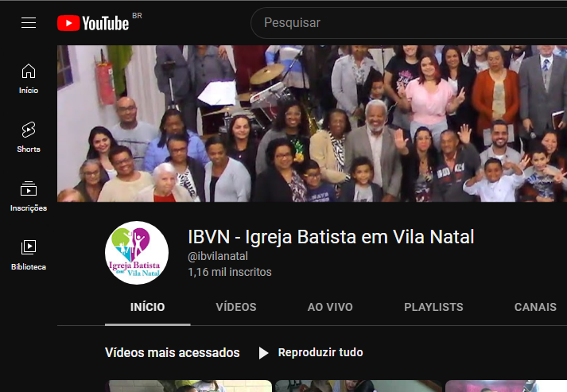Screen dimensions: 567x392
Task: Select the INÍCIO channel tab
Action: (148, 307)
